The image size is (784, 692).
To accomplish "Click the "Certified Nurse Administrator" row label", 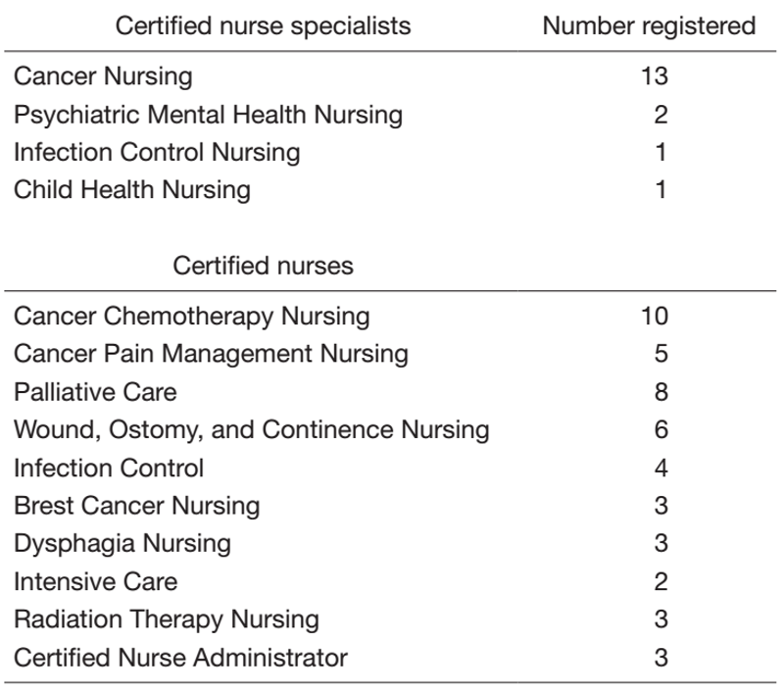I will 180,657.
